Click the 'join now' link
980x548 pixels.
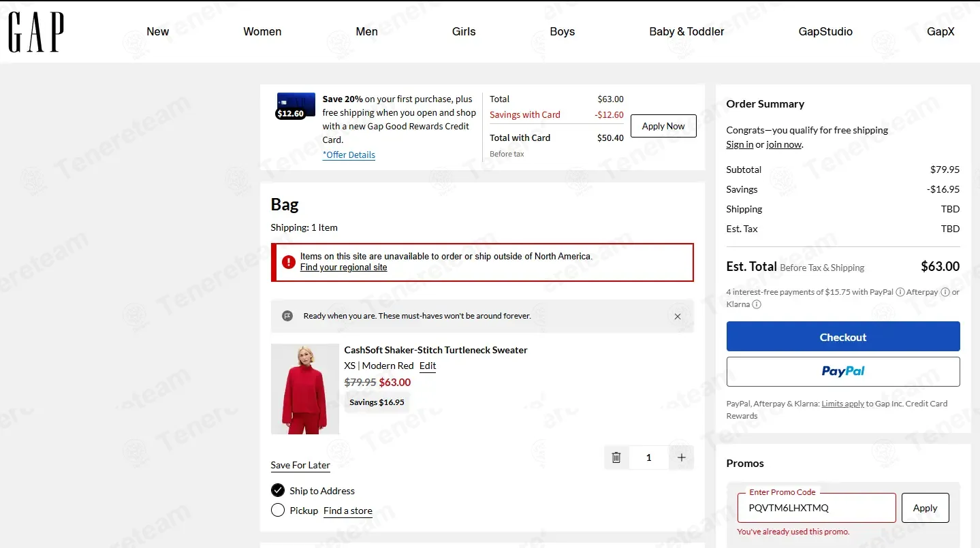click(784, 144)
